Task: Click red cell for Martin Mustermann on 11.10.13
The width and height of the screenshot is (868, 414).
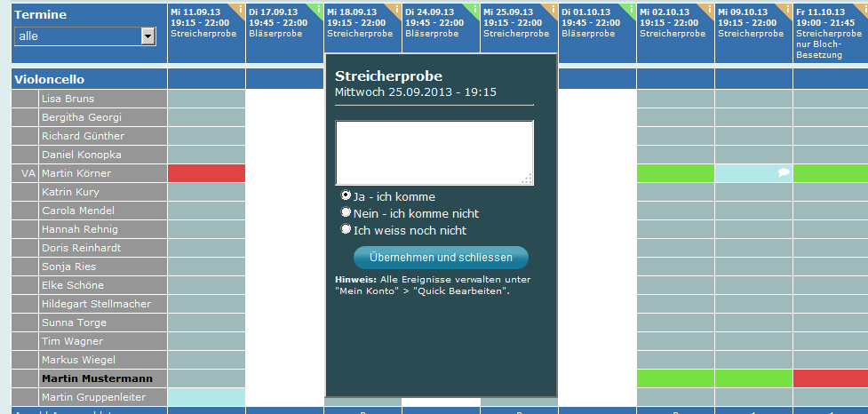Action: 831,378
